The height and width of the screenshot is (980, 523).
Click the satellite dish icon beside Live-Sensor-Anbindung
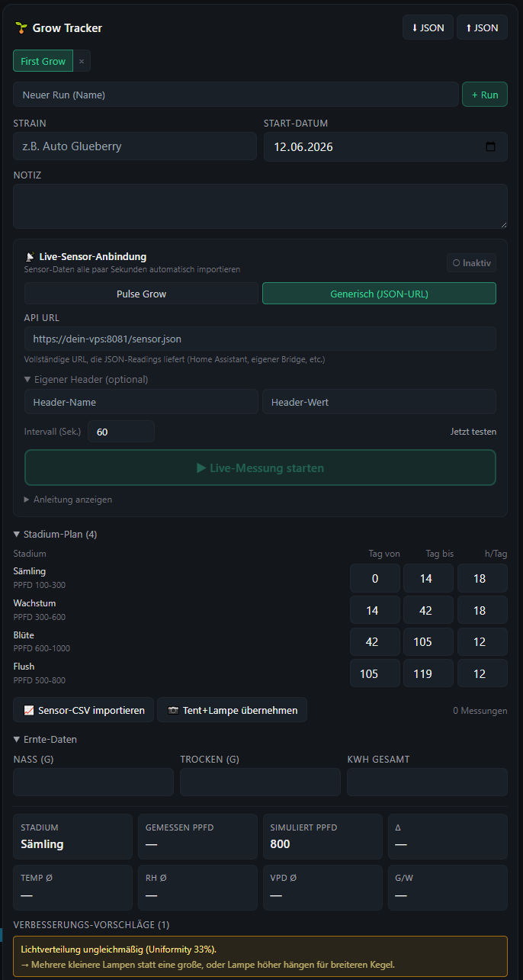click(x=30, y=257)
